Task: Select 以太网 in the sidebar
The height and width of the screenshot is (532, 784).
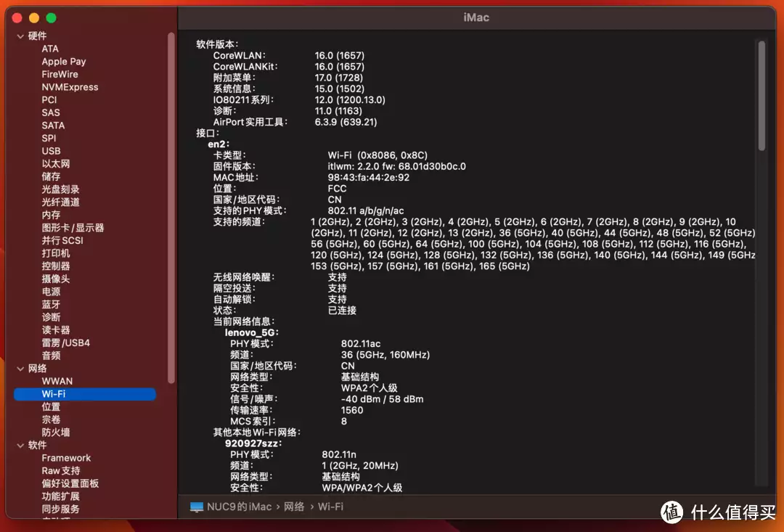Action: (x=55, y=163)
